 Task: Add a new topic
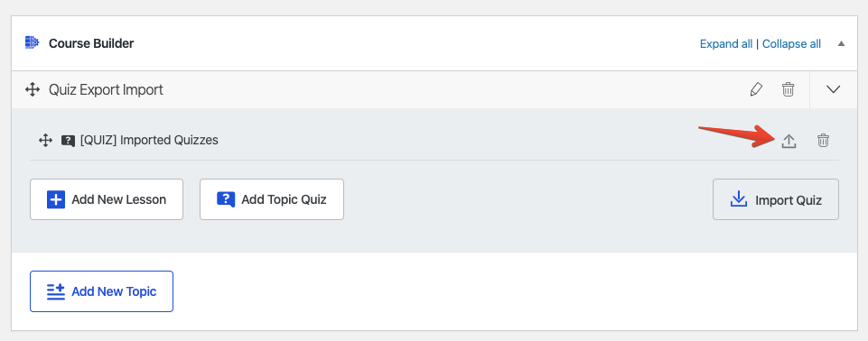tap(101, 291)
